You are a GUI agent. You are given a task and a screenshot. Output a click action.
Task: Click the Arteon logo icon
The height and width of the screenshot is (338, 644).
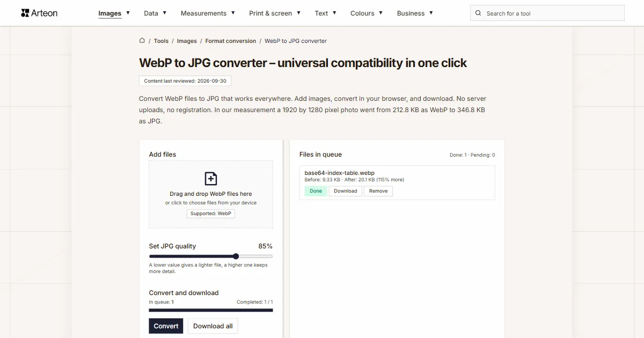[25, 13]
